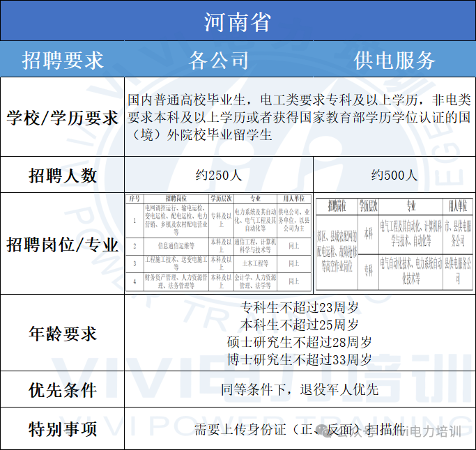
Task: Select the 供电服务 column header
Action: click(394, 60)
